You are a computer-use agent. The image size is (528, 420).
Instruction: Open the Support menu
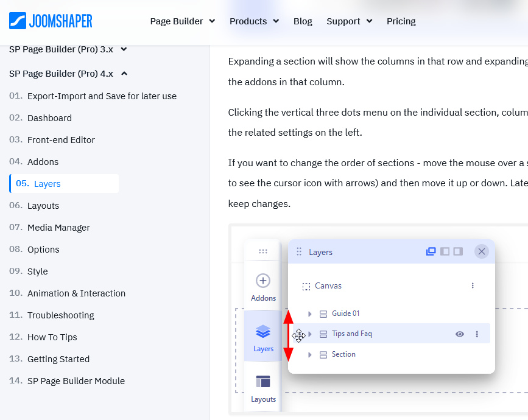click(x=343, y=21)
